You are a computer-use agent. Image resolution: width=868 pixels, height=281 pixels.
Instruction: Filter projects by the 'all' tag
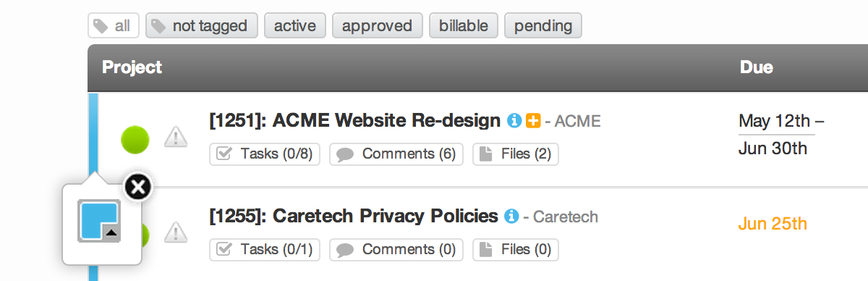[113, 26]
